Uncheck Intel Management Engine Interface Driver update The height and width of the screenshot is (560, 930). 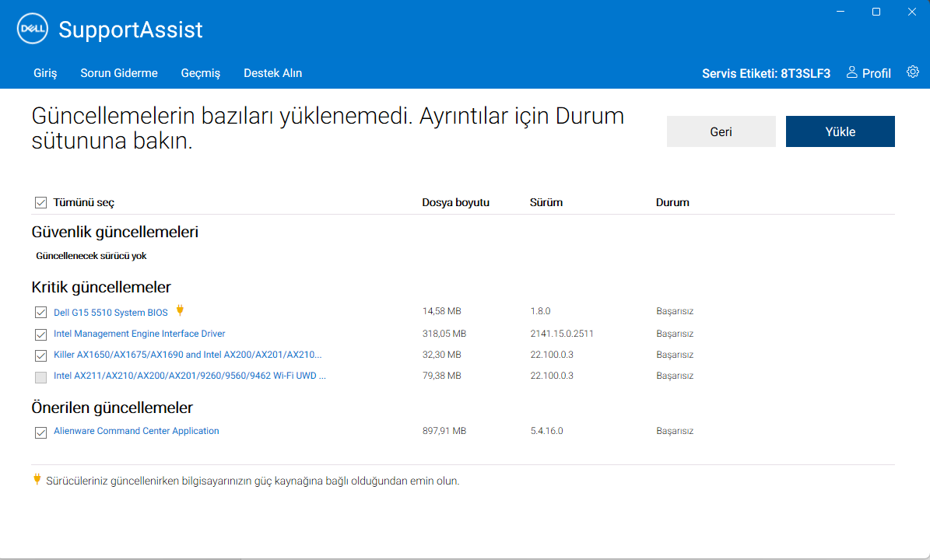pyautogui.click(x=40, y=334)
